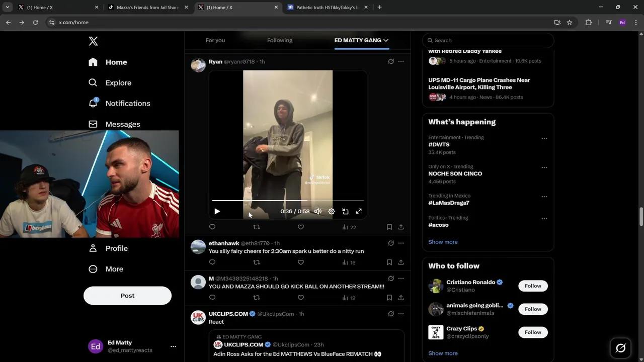The height and width of the screenshot is (362, 644).
Task: Repost M's kick ball post
Action: click(257, 298)
